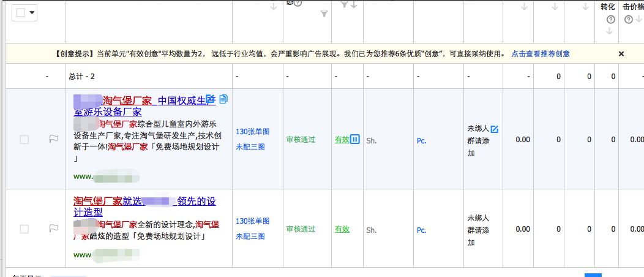Click Pc. in the second creative row
This screenshot has height=277, width=644.
tap(421, 230)
